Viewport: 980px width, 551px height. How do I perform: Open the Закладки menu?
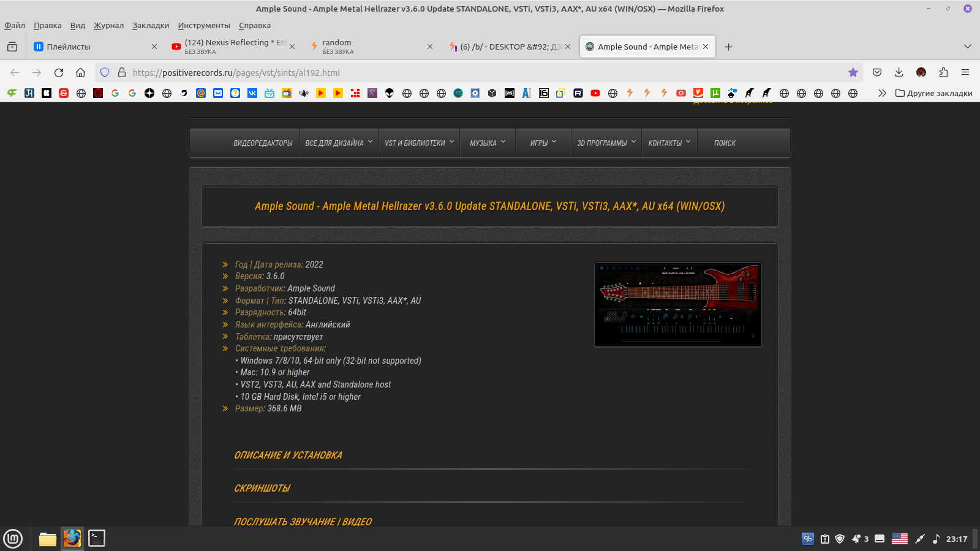pyautogui.click(x=151, y=26)
